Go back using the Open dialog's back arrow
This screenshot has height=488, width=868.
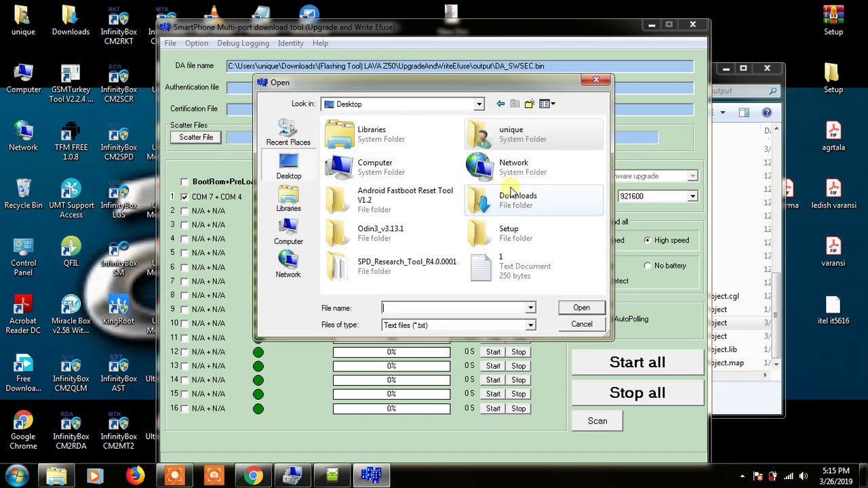500,104
